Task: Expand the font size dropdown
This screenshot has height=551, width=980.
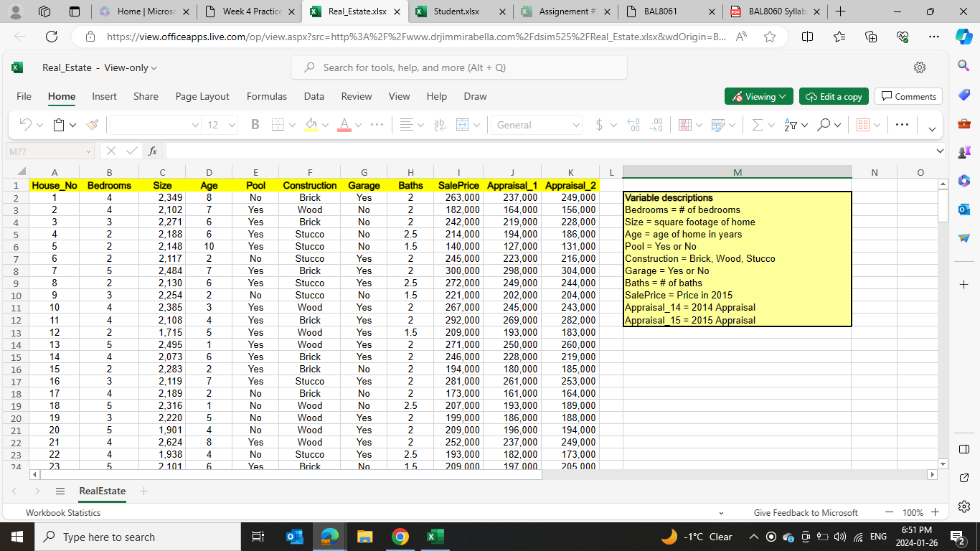Action: click(x=230, y=125)
